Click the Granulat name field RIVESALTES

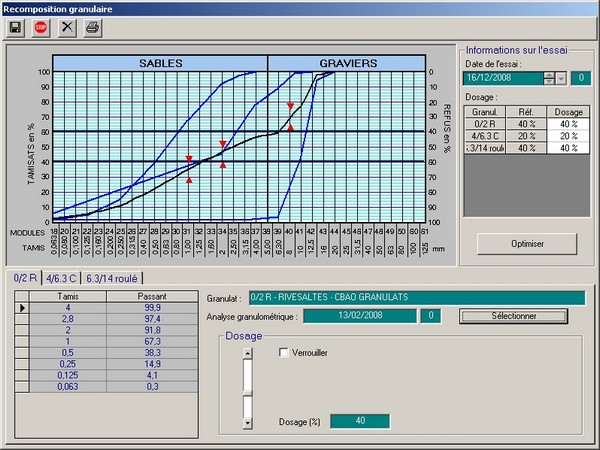[x=416, y=297]
